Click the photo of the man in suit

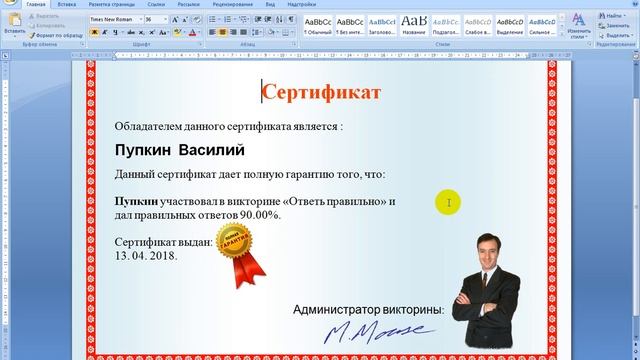point(486,291)
